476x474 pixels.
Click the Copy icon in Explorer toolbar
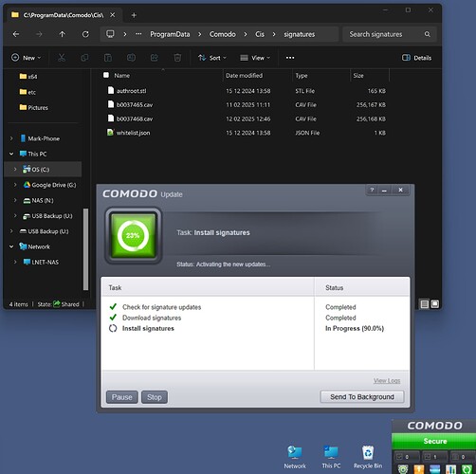coord(84,58)
